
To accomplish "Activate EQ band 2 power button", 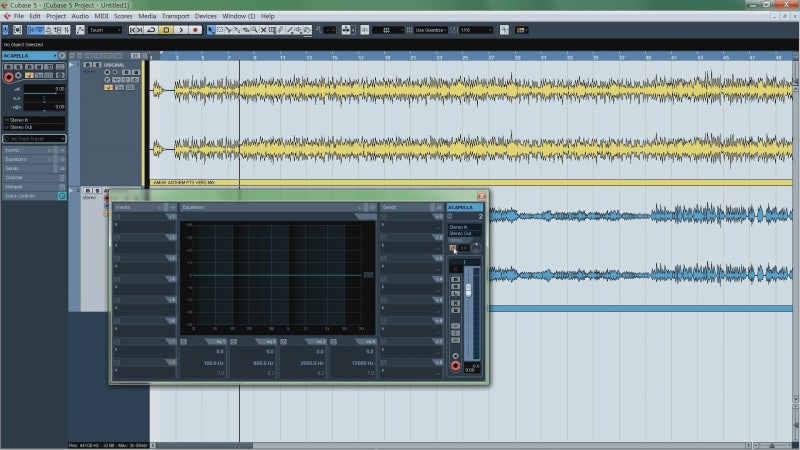I will tap(233, 342).
